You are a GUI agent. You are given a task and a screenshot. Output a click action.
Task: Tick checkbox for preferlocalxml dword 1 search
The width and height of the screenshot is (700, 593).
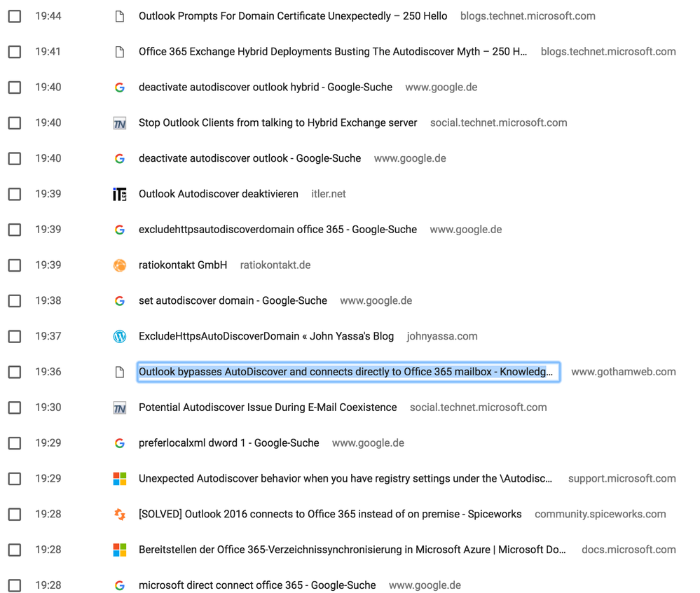(15, 443)
